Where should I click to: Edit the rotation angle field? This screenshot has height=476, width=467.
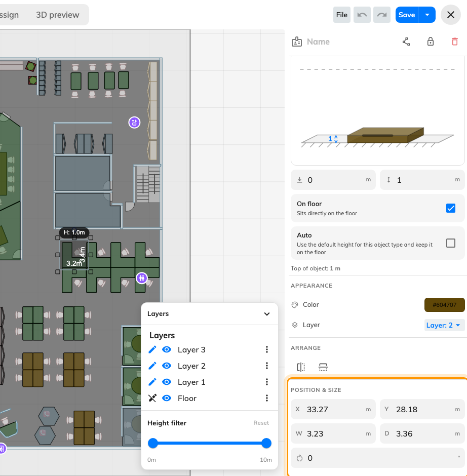[378, 458]
